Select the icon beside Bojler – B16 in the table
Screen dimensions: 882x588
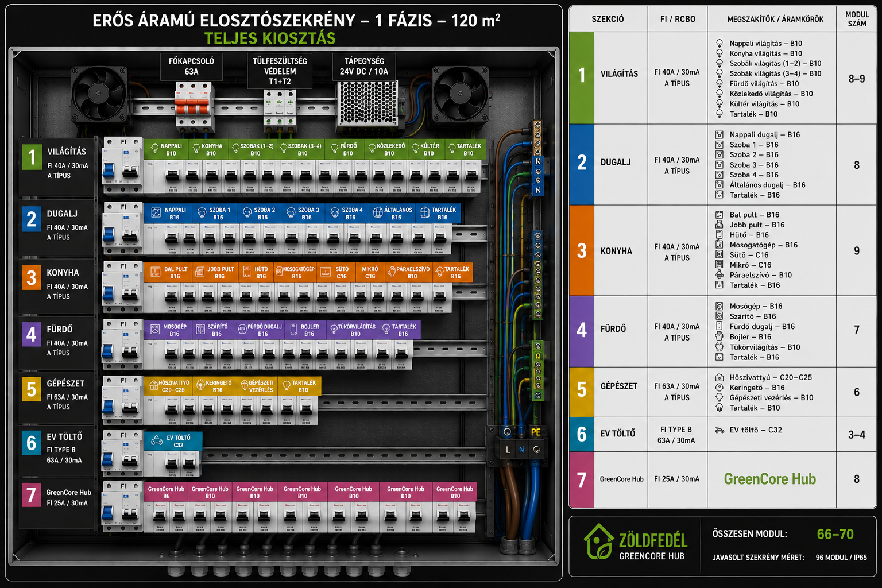coord(719,336)
